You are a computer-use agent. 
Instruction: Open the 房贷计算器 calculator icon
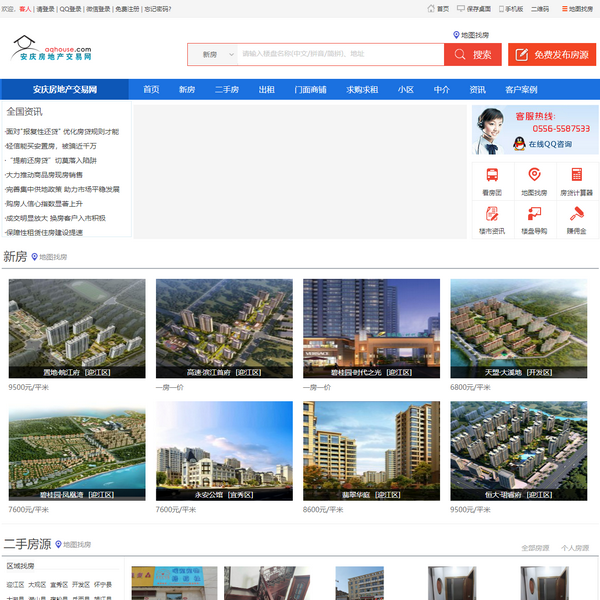click(576, 175)
